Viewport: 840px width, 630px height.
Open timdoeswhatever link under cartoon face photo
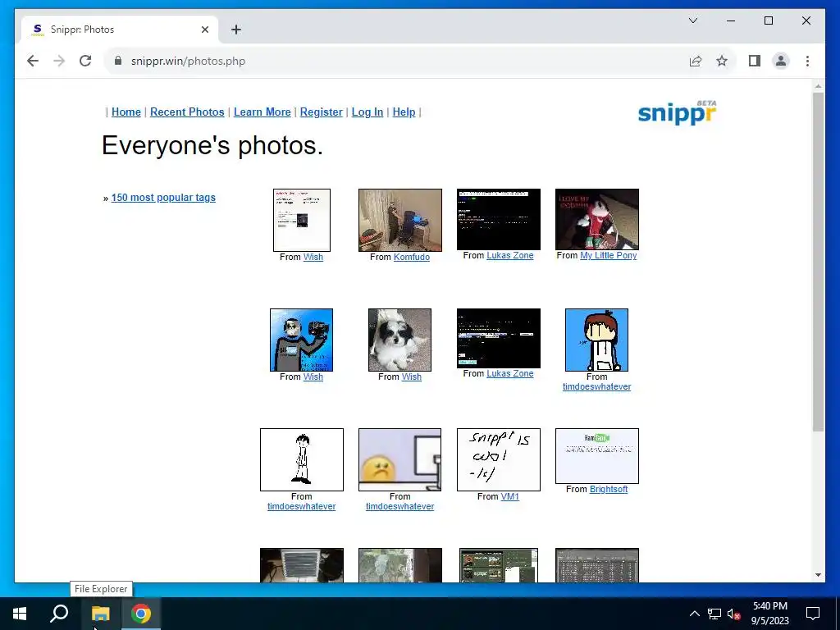tap(597, 387)
